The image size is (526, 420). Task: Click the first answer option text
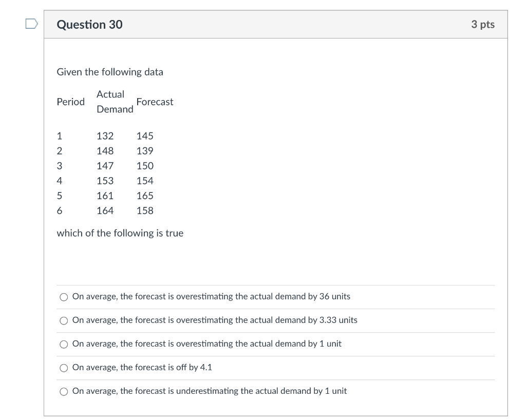212,296
